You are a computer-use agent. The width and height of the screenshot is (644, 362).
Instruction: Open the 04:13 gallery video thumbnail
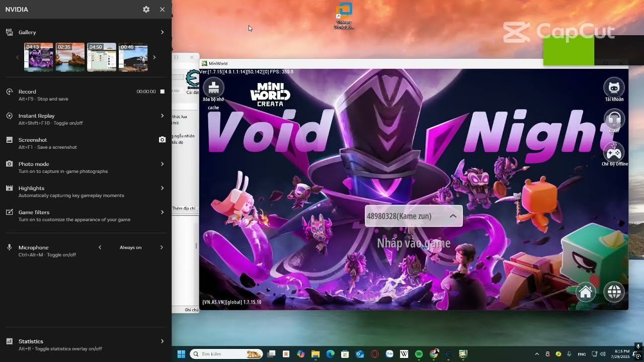pos(39,57)
